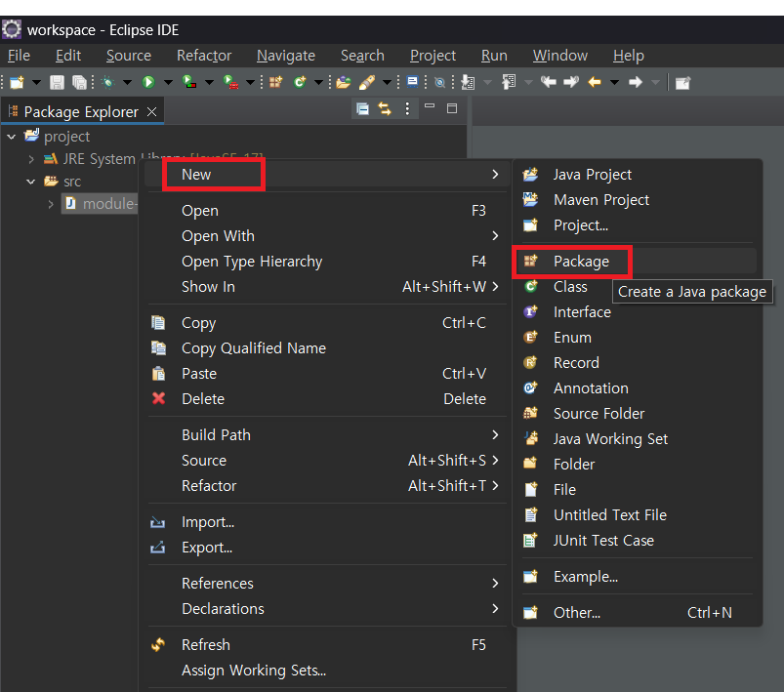Click the Last Edit Location arrow icon
This screenshot has height=692, width=784.
[x=549, y=82]
